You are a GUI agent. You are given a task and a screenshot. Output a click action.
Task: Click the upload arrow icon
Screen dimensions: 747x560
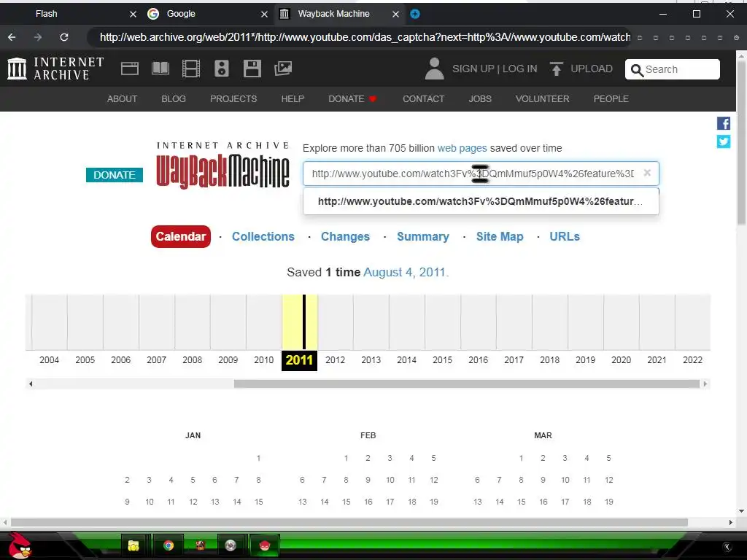[556, 69]
